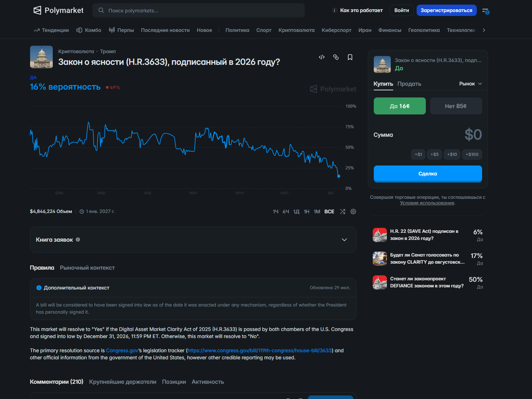Open the congress.gov house-bill/3633 URL
Viewport: 532px width, 399px height.
(260, 350)
